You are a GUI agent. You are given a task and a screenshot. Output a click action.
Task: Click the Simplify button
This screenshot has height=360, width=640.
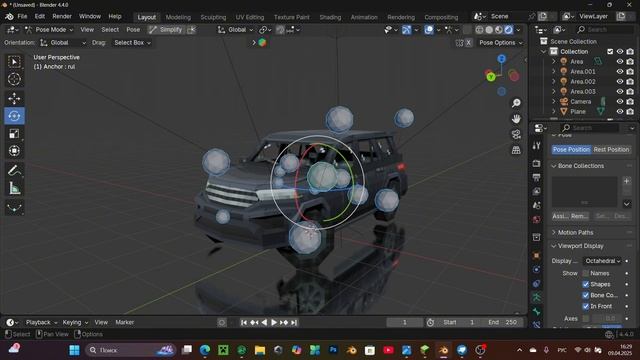[x=166, y=30]
